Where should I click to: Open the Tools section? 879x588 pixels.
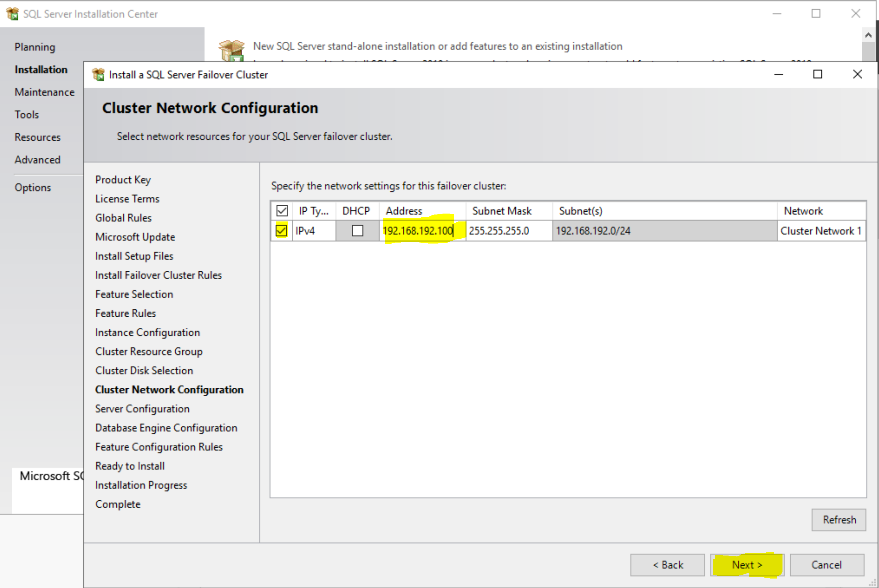tap(26, 115)
